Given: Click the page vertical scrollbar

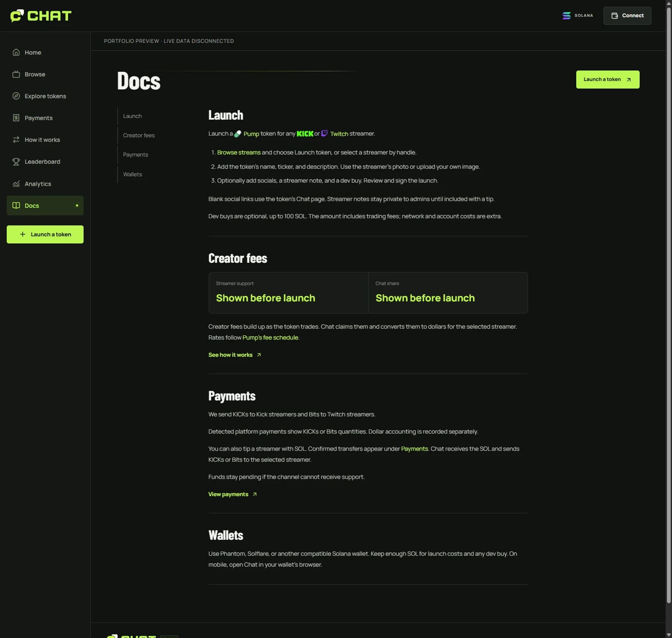Looking at the screenshot, I should tap(669, 304).
